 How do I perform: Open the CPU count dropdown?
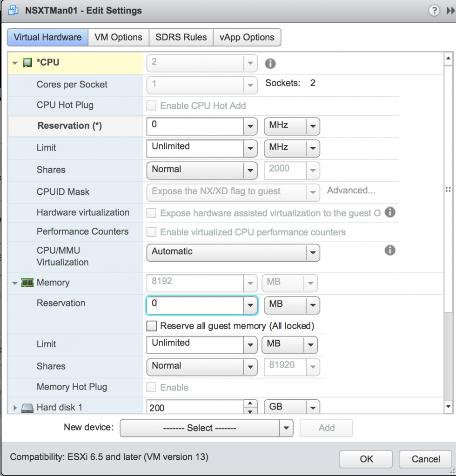[250, 63]
